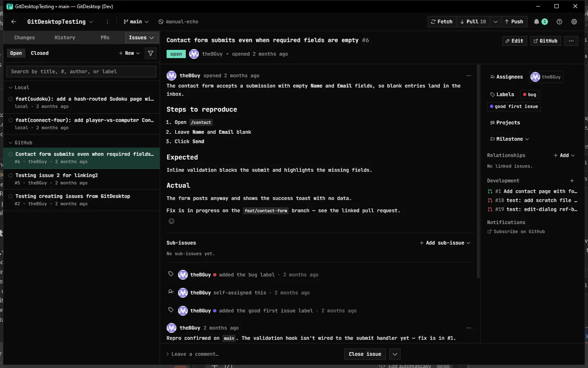The height and width of the screenshot is (368, 588).
Task: Show Open issues
Action: [x=16, y=53]
